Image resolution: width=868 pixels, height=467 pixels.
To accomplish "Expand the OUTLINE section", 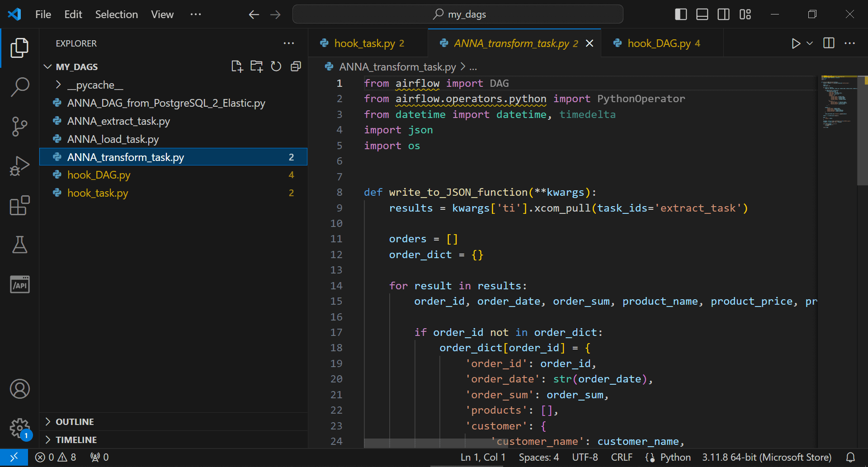I will 75,422.
